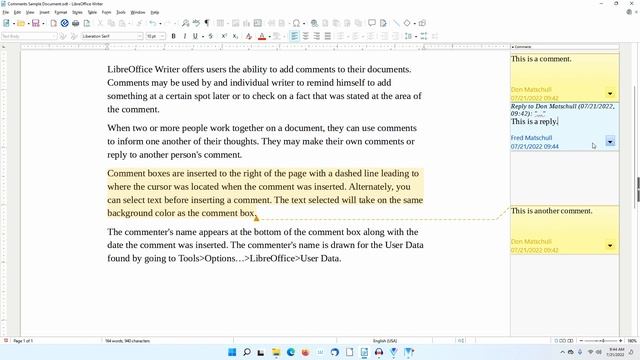Click Clear Direct Formatting icon
The width and height of the screenshot is (640, 360).
click(x=249, y=36)
